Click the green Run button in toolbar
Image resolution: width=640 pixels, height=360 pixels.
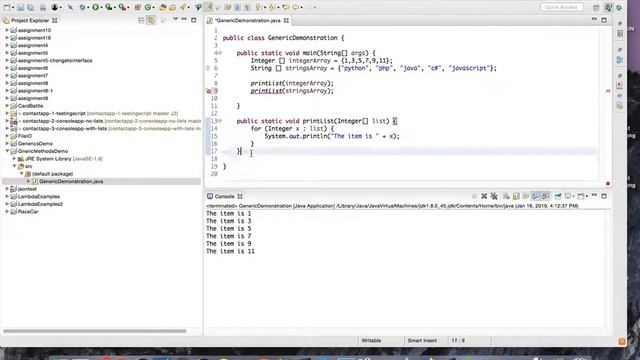tap(96, 7)
